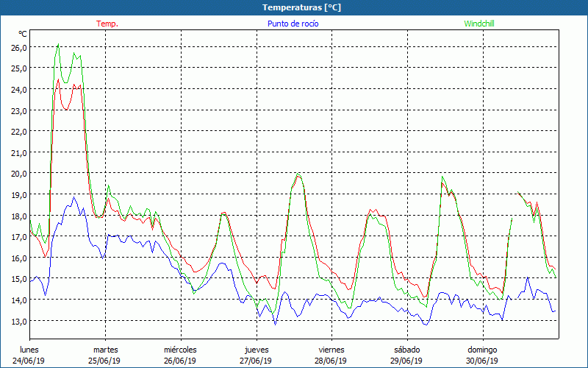
Task: Click the 23,0 y-axis value
Action: pyautogui.click(x=19, y=111)
